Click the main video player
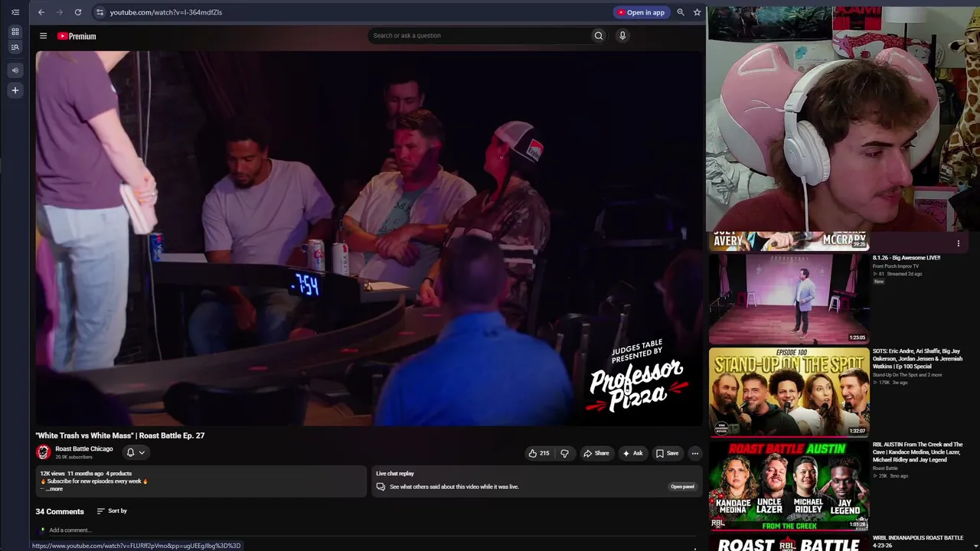980x551 pixels. 369,238
